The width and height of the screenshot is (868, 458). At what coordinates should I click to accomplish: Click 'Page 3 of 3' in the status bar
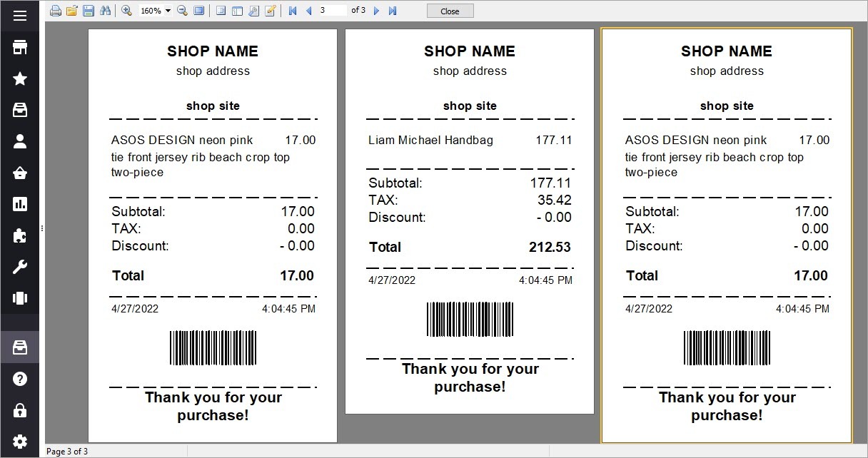point(67,452)
